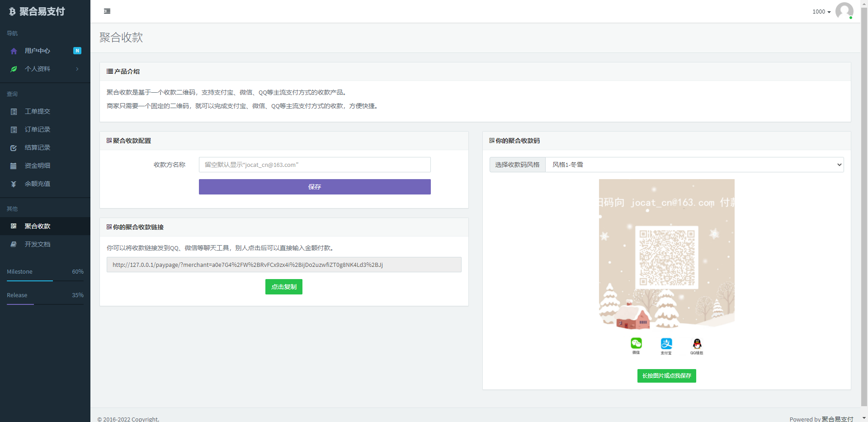Click the Bitcoin logo icon in the header
This screenshot has width=868, height=422.
[x=12, y=12]
